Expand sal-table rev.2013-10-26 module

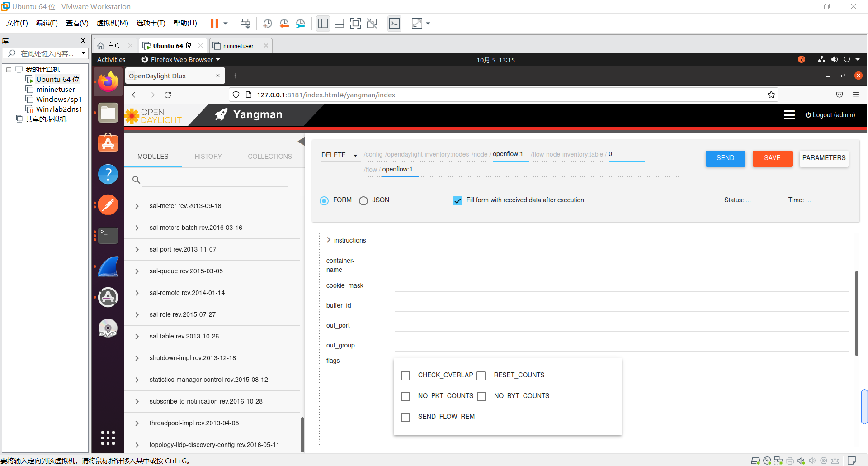point(137,337)
